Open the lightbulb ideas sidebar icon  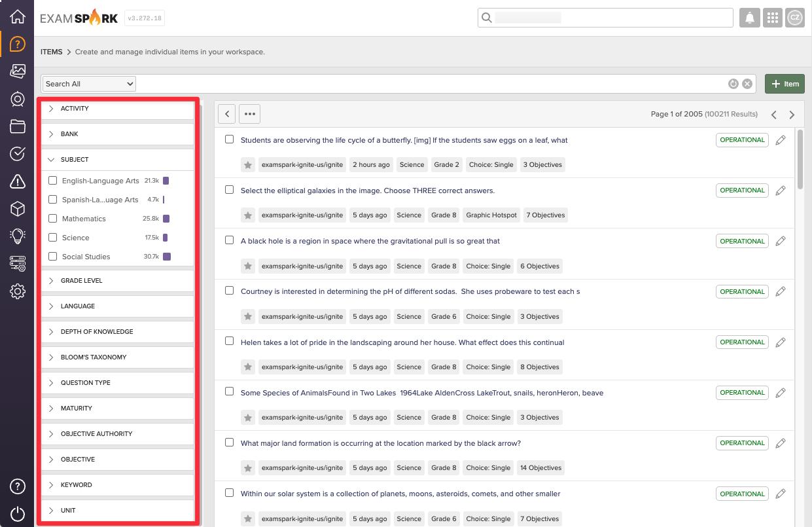[18, 236]
